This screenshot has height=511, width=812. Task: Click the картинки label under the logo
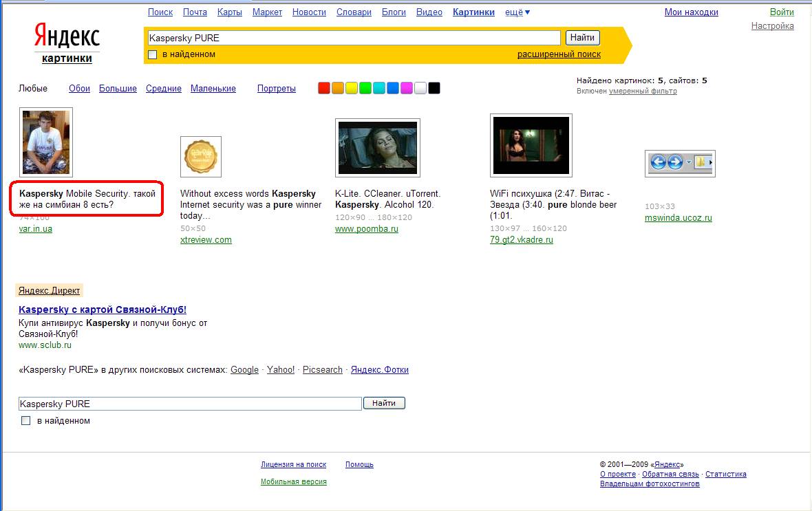point(67,58)
